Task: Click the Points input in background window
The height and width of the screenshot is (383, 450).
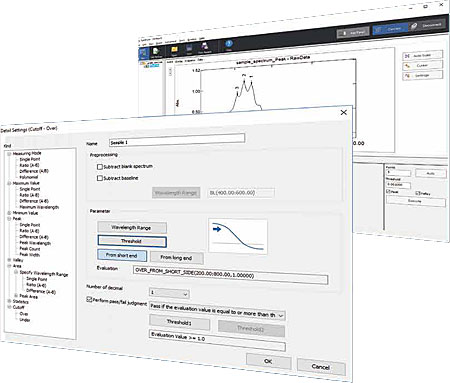Action: tap(398, 172)
